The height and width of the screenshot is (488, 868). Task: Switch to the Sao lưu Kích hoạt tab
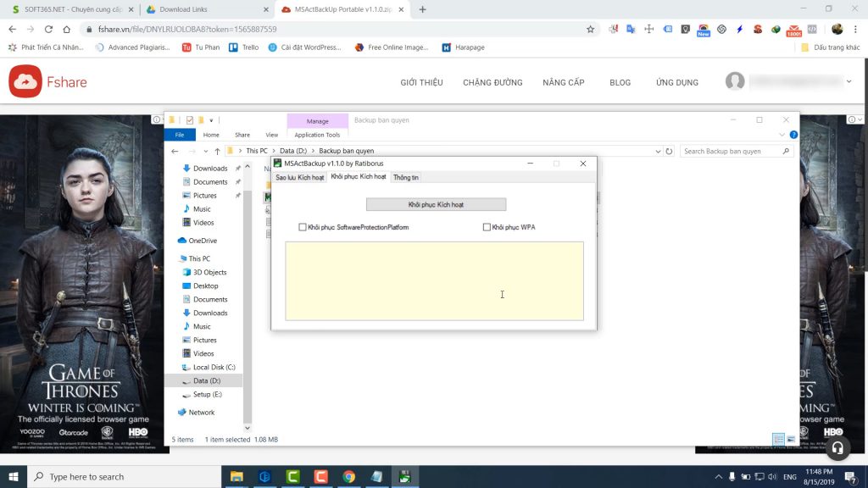[x=299, y=178]
